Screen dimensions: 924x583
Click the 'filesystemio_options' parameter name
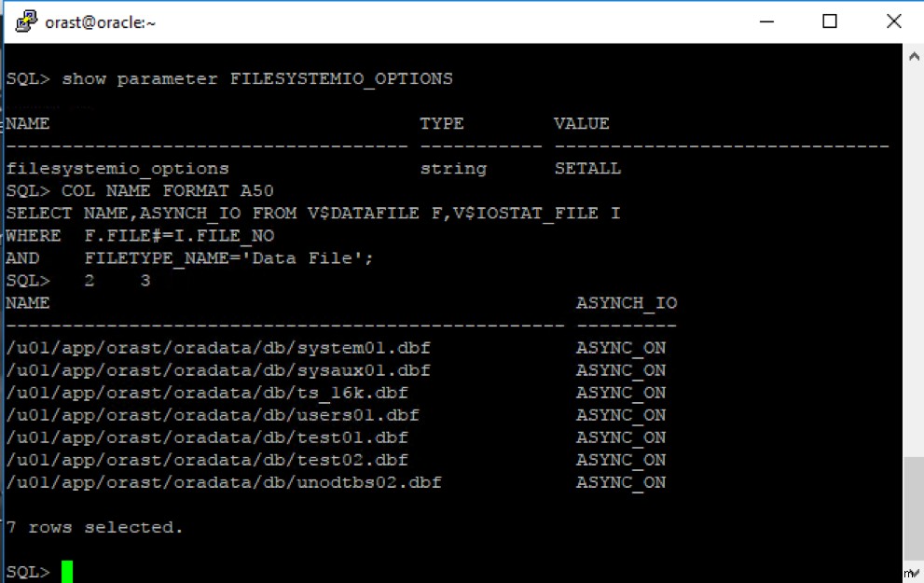117,169
